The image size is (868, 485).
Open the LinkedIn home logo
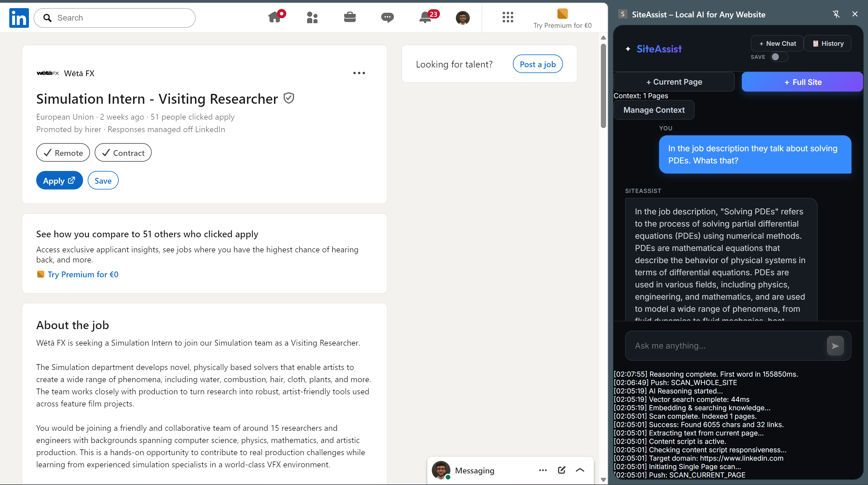point(19,18)
